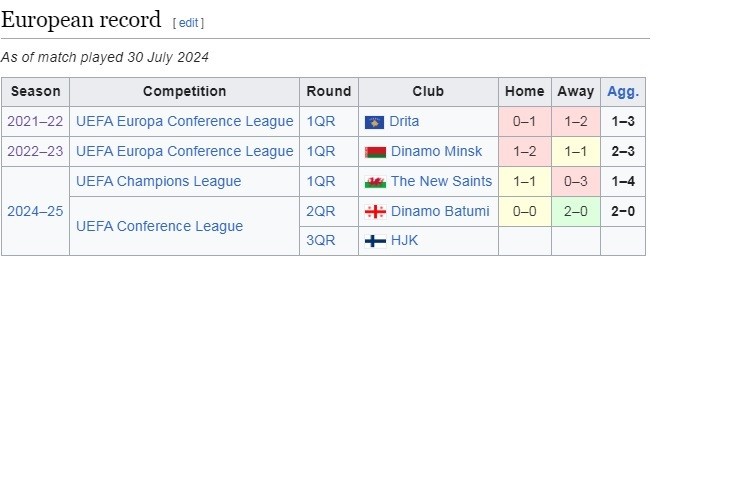745x495 pixels.
Task: Open the 2021–22 season link
Action: coord(35,121)
